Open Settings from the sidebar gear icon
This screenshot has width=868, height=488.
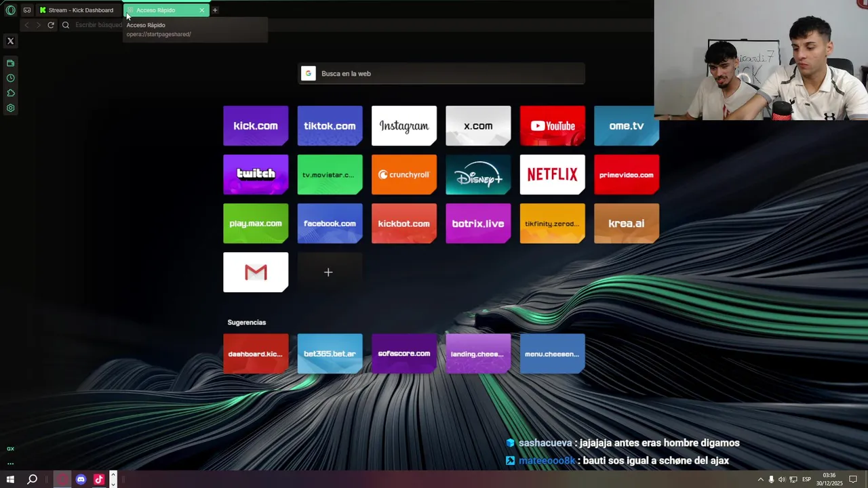10,108
